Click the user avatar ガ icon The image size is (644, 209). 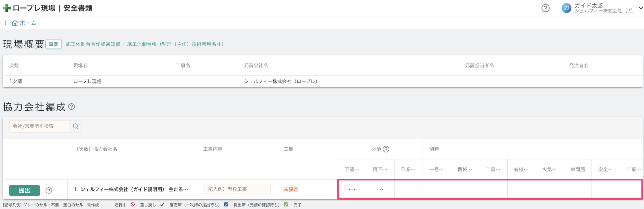point(566,8)
